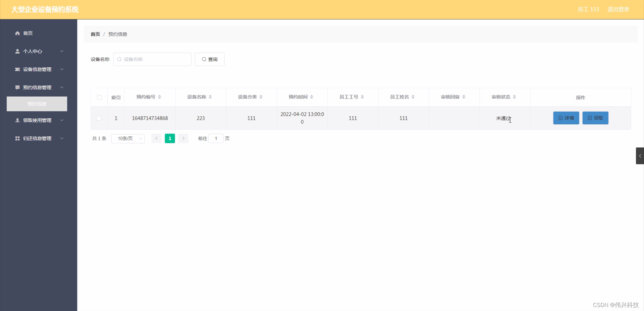644x311 pixels.
Task: Toggle the sort arrows on 预约时间 column
Action: click(x=312, y=97)
